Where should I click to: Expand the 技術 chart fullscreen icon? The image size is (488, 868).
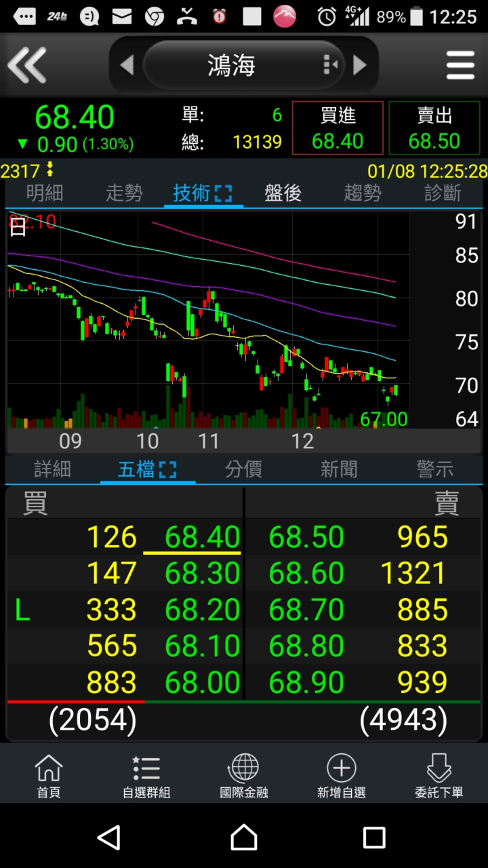(x=223, y=194)
